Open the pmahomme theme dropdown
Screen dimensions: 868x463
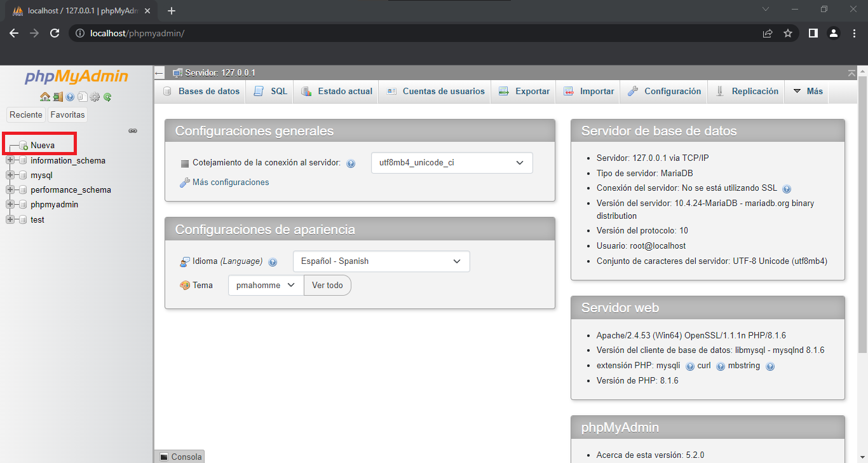coord(266,285)
